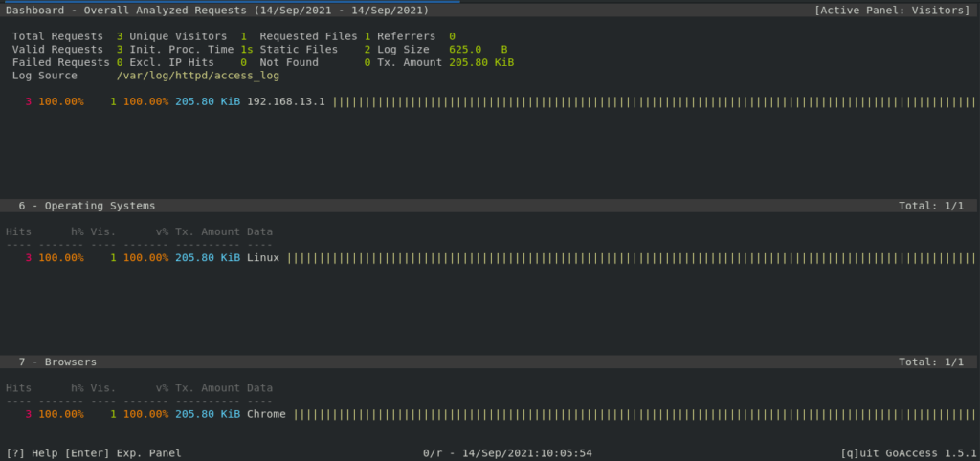This screenshot has height=461, width=980.
Task: Click the Excl. IP Hits label
Action: pyautogui.click(x=172, y=62)
